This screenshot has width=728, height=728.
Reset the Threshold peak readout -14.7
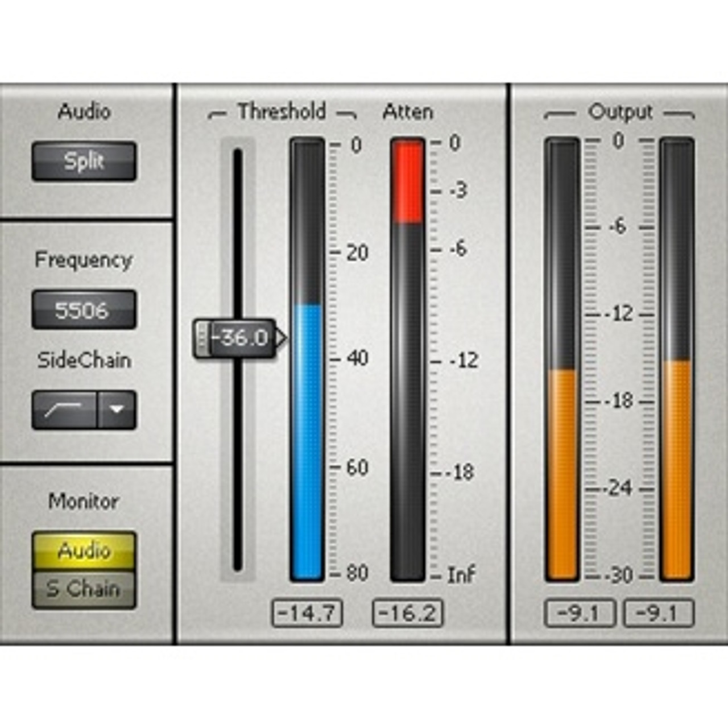(307, 613)
